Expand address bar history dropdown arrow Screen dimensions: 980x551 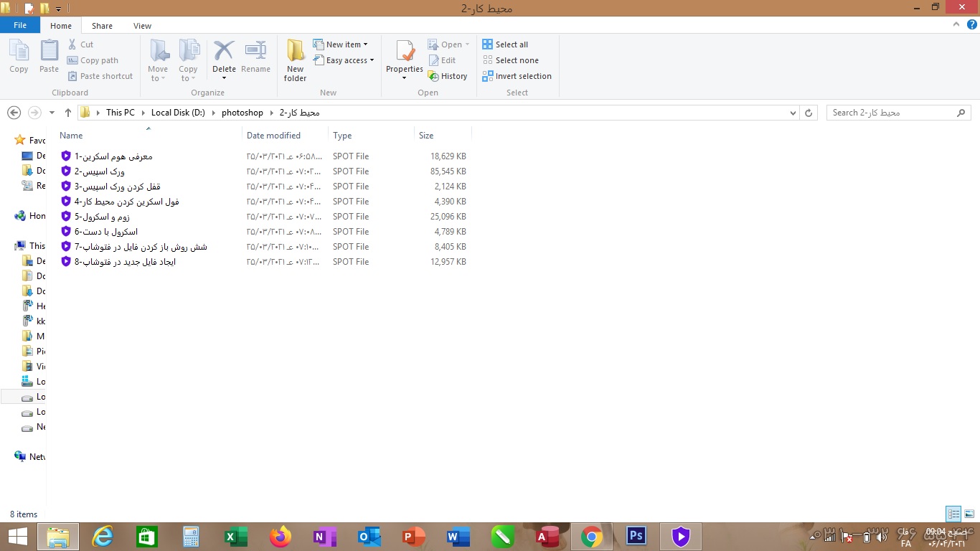pos(793,113)
